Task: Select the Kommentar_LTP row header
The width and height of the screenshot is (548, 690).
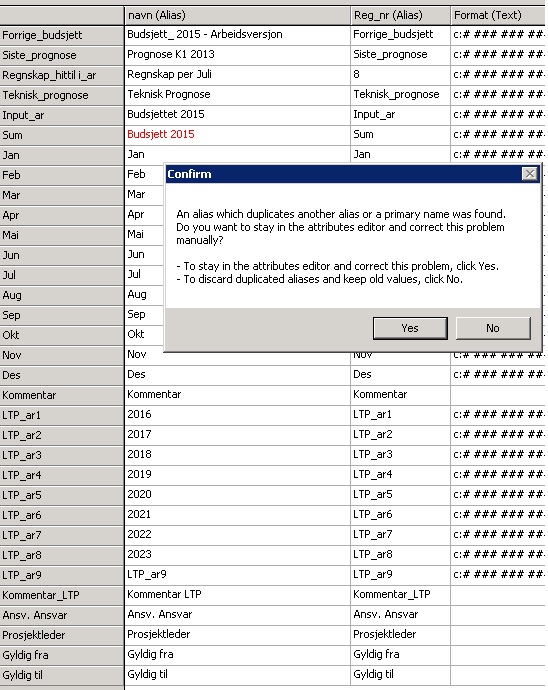Action: 62,595
